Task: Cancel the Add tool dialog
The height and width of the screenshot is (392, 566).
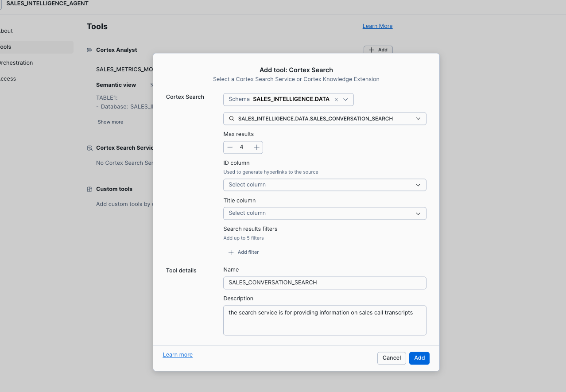Action: click(x=392, y=358)
